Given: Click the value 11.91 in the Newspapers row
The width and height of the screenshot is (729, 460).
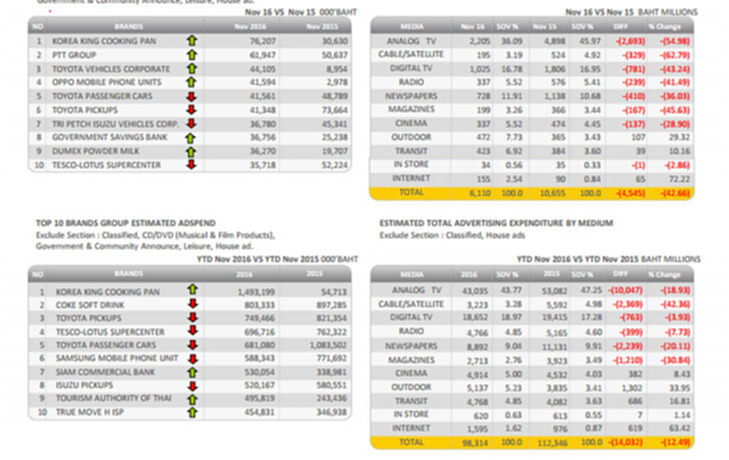Looking at the screenshot, I should click(x=512, y=96).
